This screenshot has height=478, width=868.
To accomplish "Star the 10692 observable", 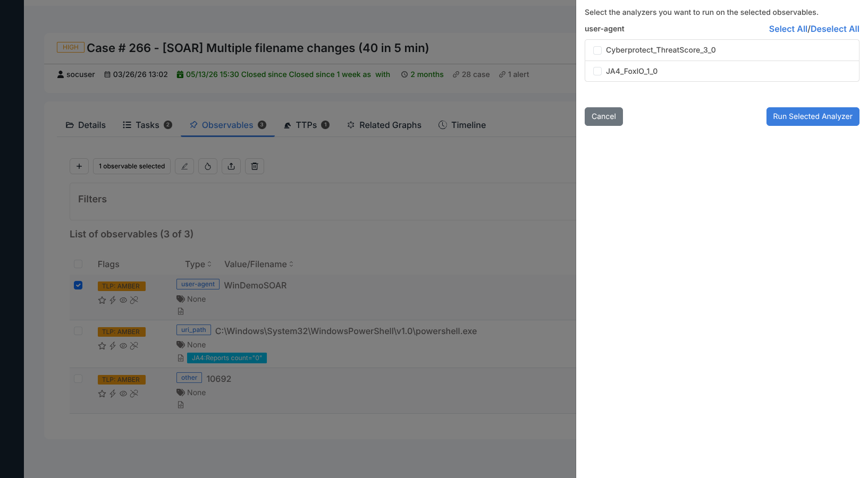I will pyautogui.click(x=102, y=394).
